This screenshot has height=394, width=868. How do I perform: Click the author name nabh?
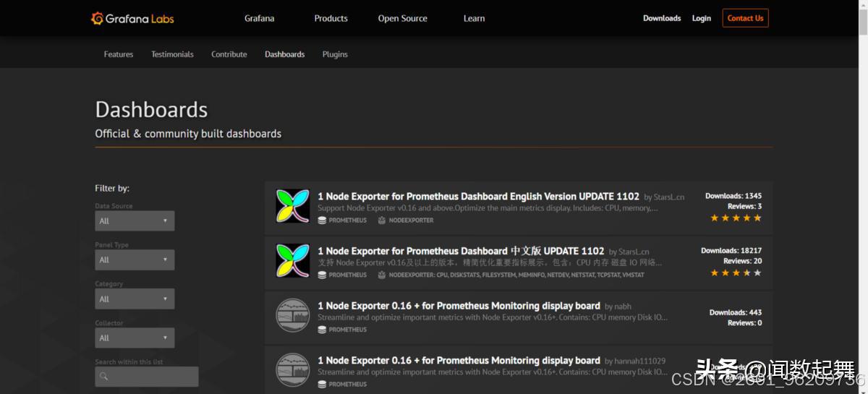(x=623, y=307)
